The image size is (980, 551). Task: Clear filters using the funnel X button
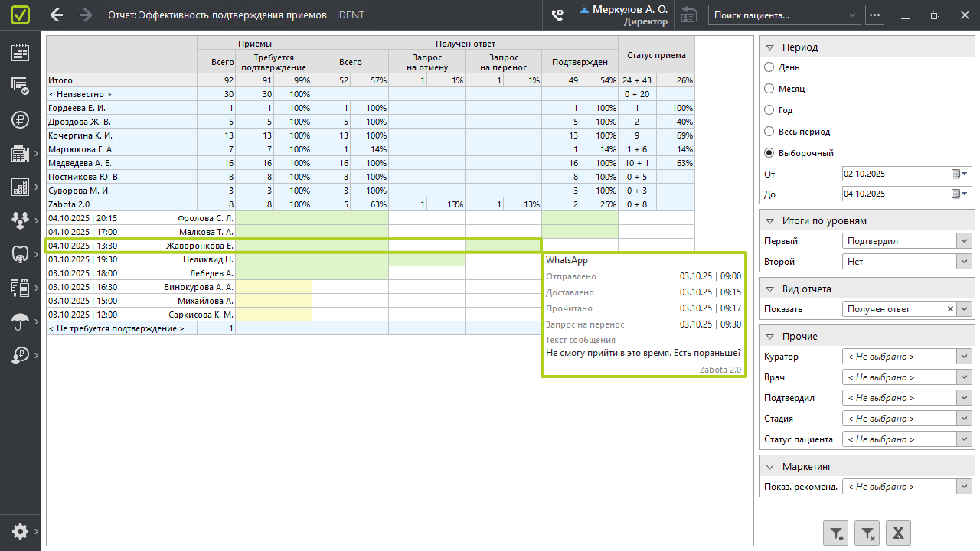pyautogui.click(x=867, y=533)
